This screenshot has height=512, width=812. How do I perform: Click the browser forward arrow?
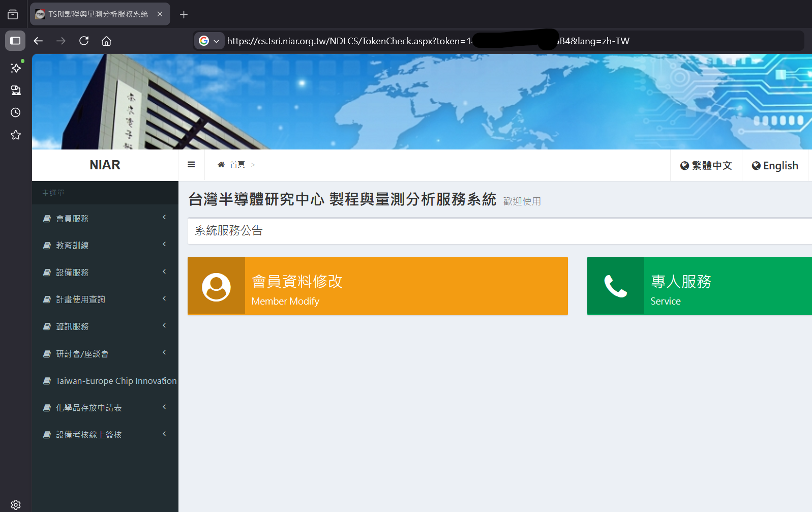[x=61, y=41]
